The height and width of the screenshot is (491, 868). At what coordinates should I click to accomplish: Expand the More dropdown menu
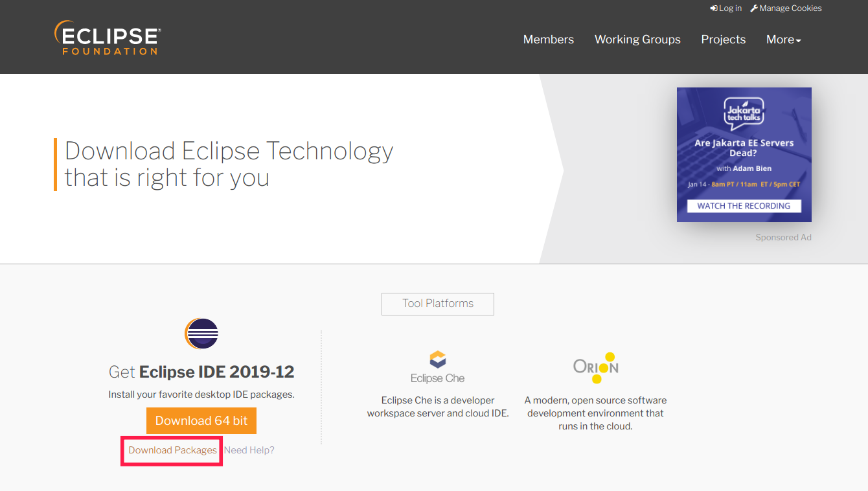[x=784, y=40]
